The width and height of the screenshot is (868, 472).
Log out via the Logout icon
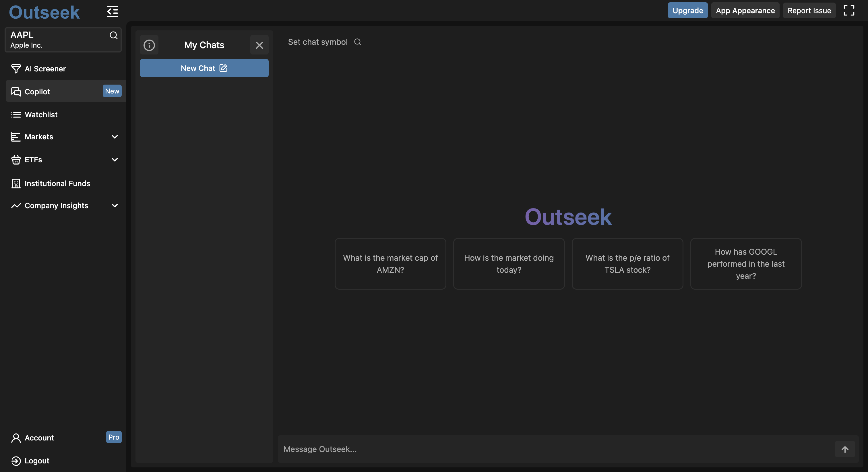point(16,461)
